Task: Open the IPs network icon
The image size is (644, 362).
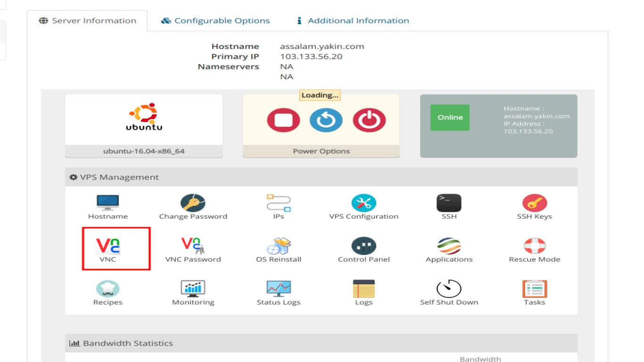Action: tap(279, 203)
